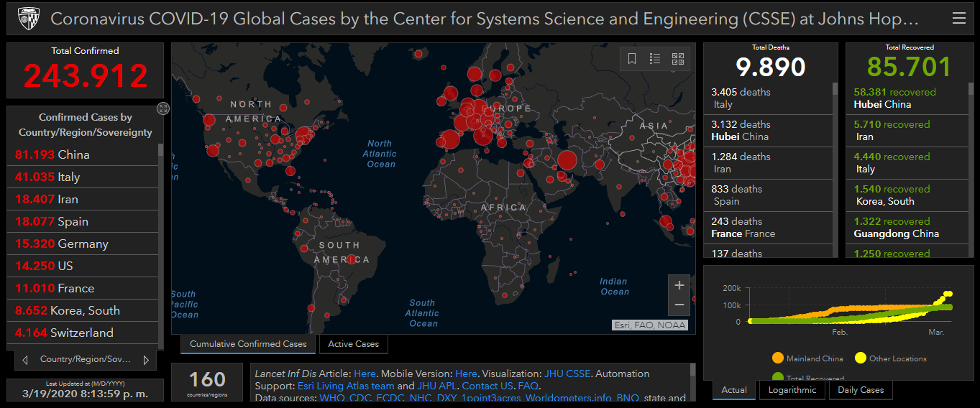
Task: Open the map bookmarks icon
Action: [x=632, y=59]
